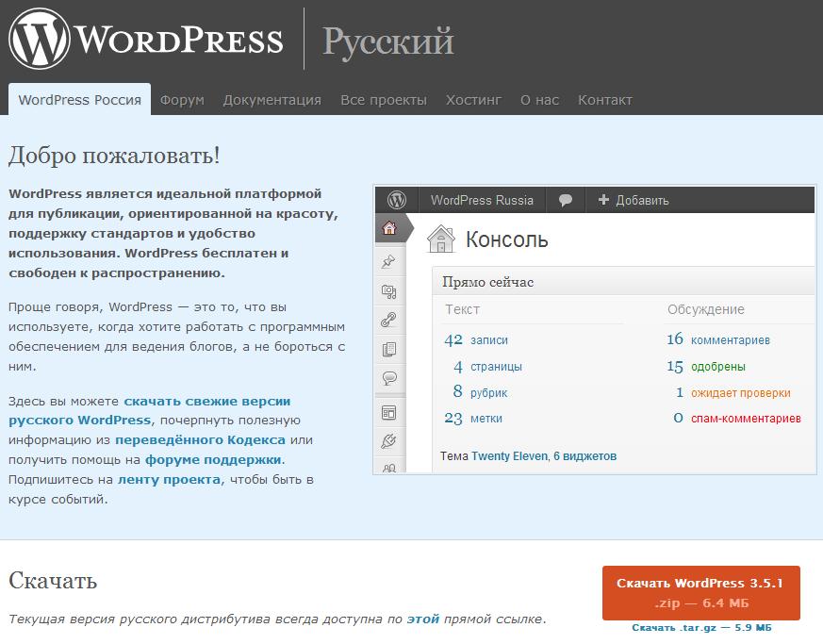823x644 pixels.
Task: Click the 23 метки link
Action: coord(473,419)
